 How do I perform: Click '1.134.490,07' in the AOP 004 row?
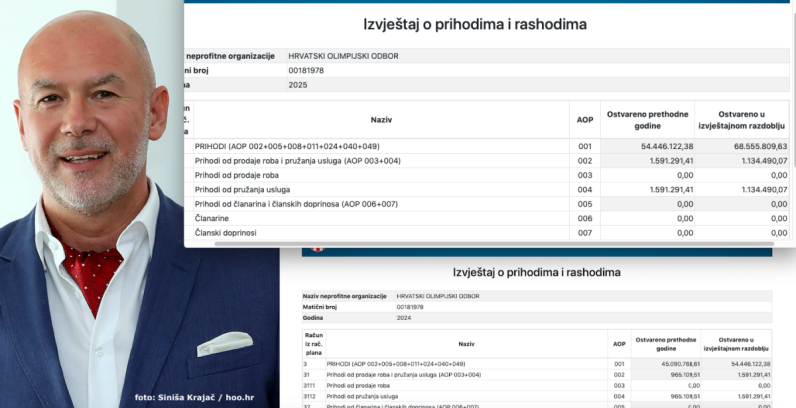763,190
